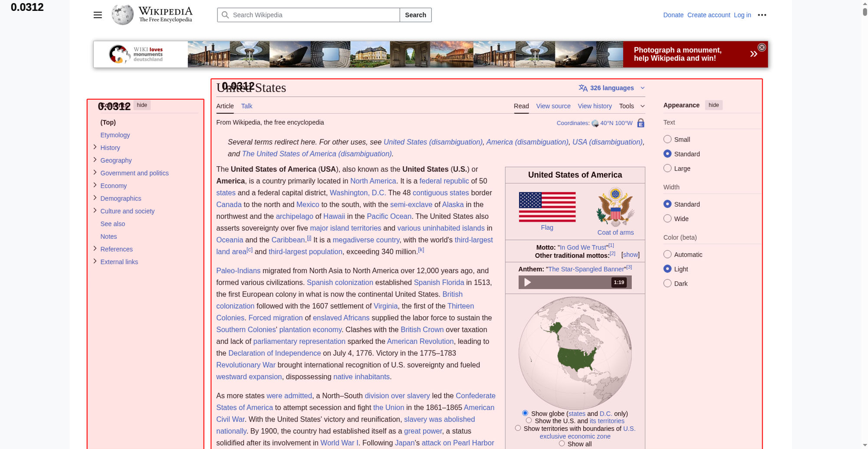Screen dimensions: 868x449
Task: Click the Search button
Action: pyautogui.click(x=415, y=15)
